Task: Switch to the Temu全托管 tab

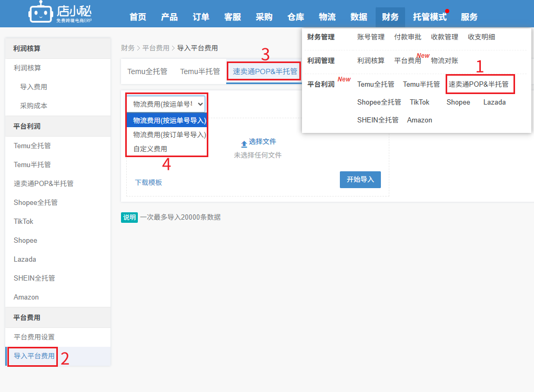Action: [x=147, y=71]
